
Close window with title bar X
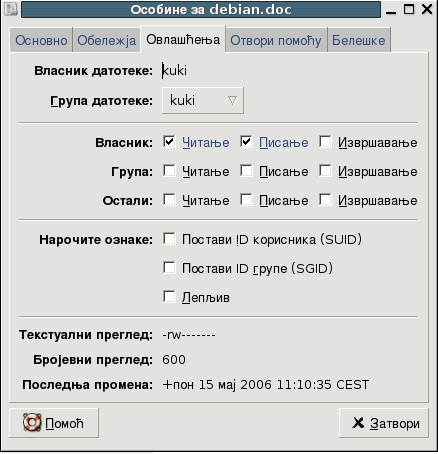click(427, 9)
